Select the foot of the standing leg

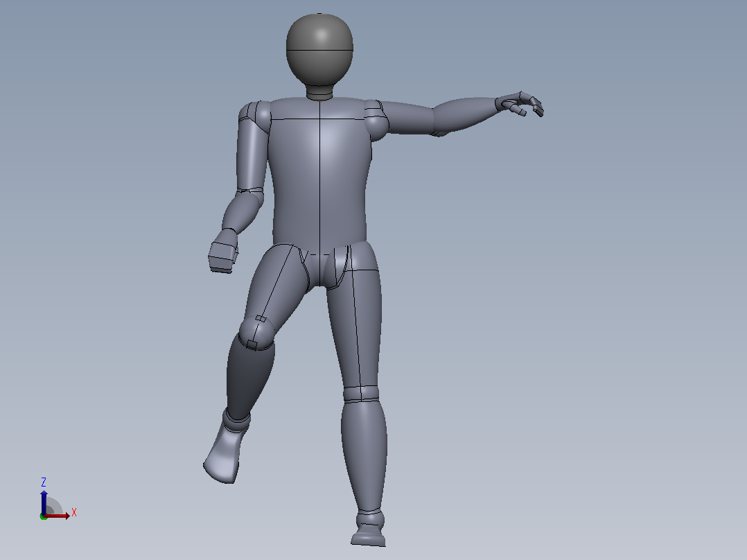pos(369,535)
